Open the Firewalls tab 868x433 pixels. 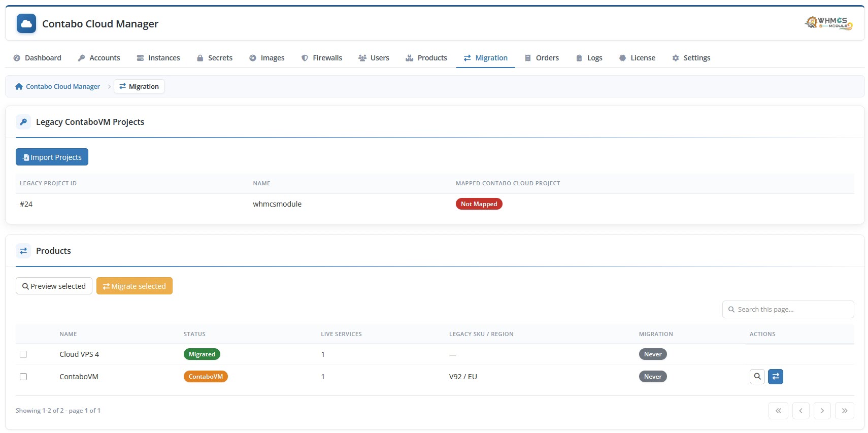pyautogui.click(x=322, y=58)
